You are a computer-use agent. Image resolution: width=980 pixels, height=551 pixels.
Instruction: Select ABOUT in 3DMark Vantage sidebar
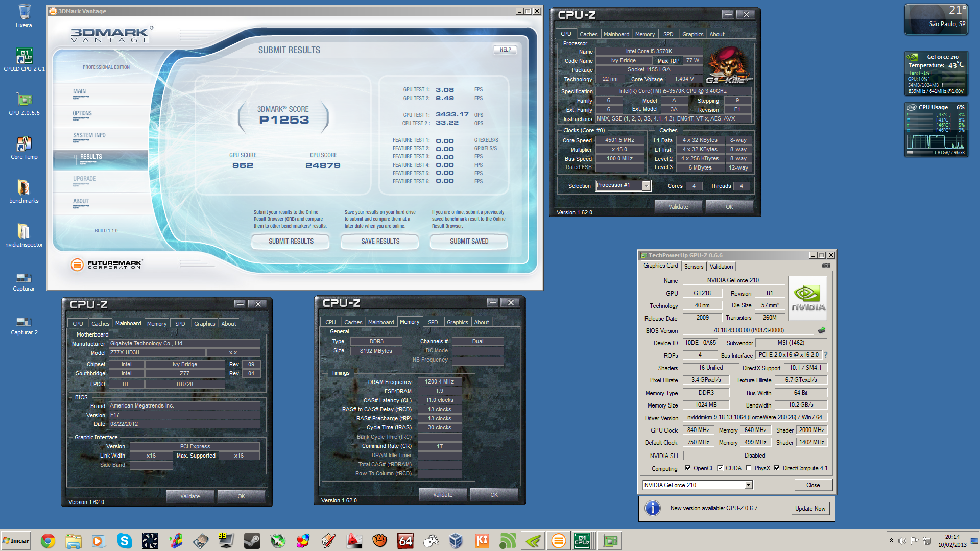click(81, 202)
